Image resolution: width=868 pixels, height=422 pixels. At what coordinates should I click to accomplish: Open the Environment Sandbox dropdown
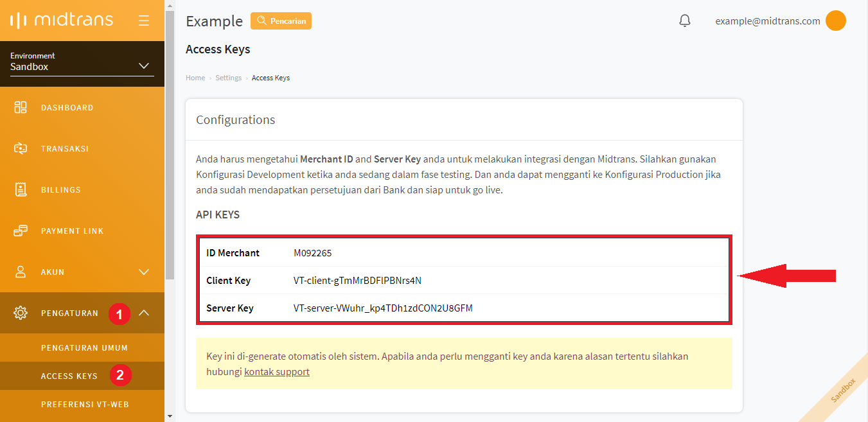coord(82,62)
